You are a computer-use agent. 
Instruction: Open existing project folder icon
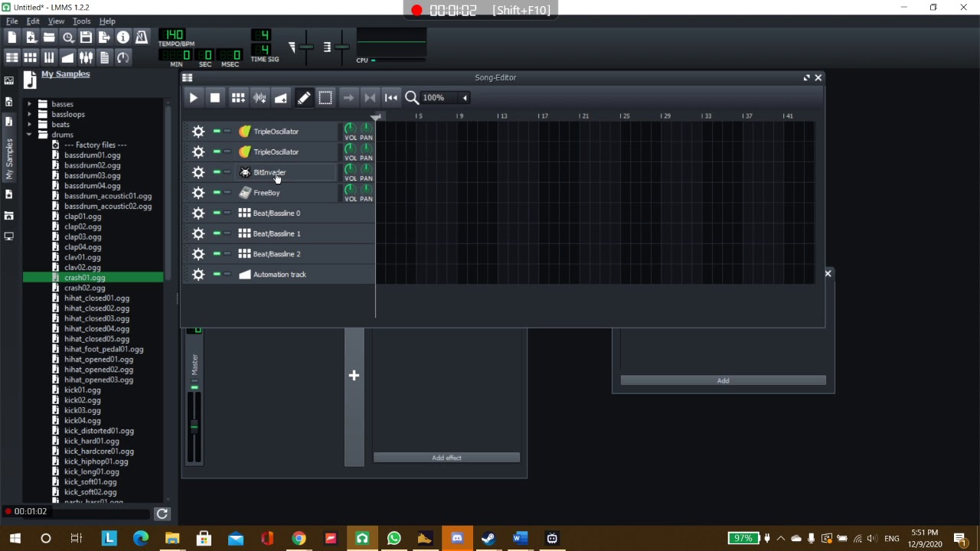tap(49, 37)
